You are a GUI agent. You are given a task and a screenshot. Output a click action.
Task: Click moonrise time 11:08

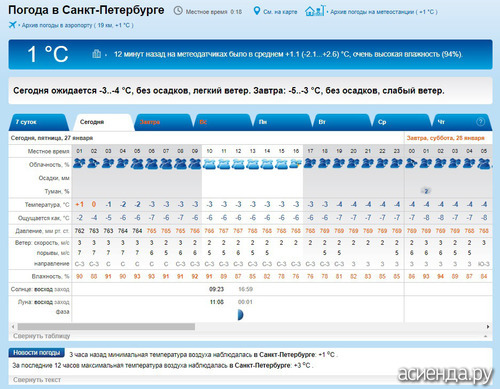[x=217, y=302]
